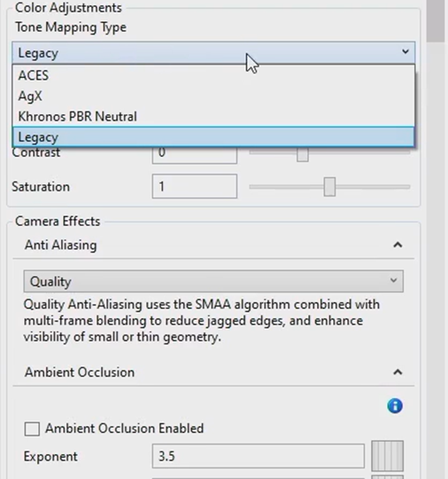This screenshot has height=479, width=448.
Task: Click the Contrast value field
Action: coord(195,155)
